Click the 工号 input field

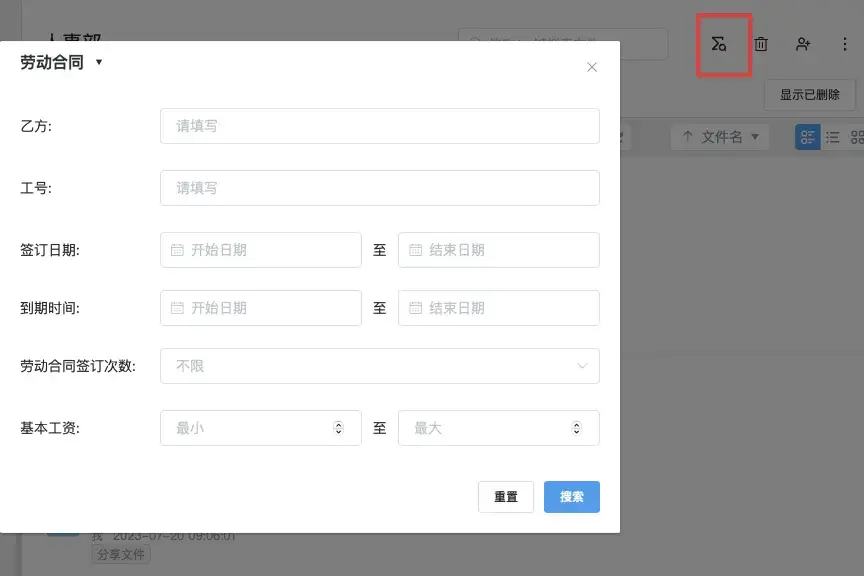380,188
